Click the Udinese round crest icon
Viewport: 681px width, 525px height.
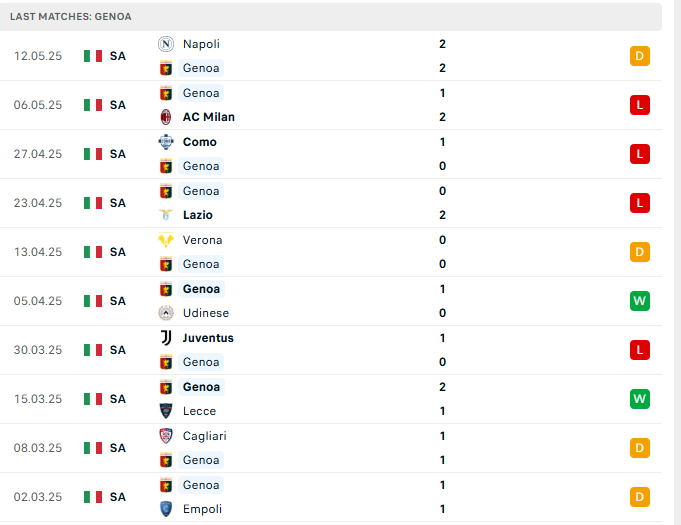pyautogui.click(x=165, y=313)
